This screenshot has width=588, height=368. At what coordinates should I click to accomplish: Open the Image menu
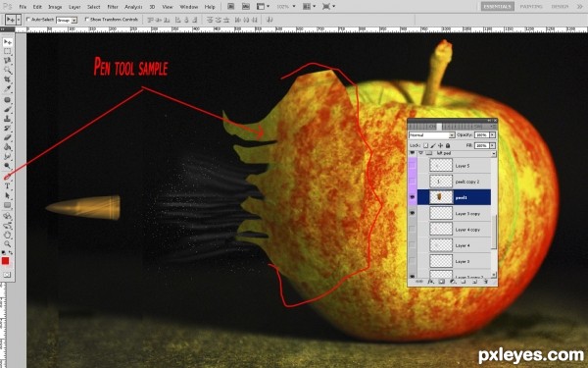tap(55, 7)
